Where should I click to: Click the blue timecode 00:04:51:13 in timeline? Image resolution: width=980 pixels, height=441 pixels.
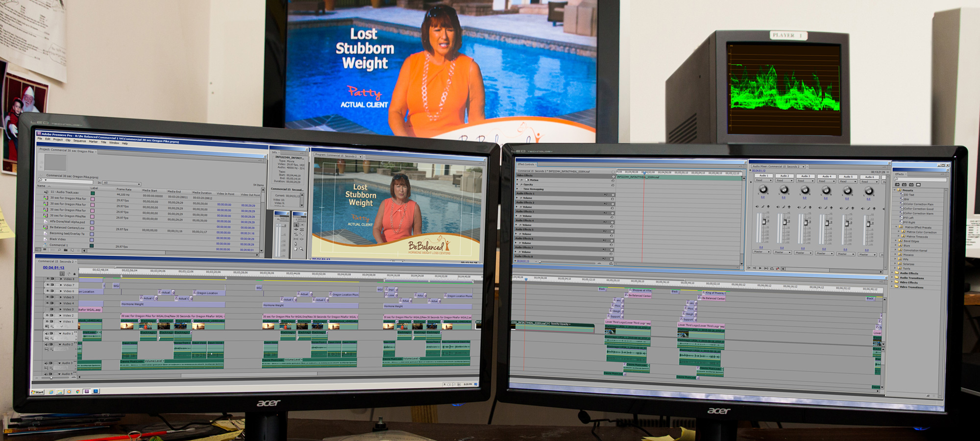pyautogui.click(x=53, y=268)
